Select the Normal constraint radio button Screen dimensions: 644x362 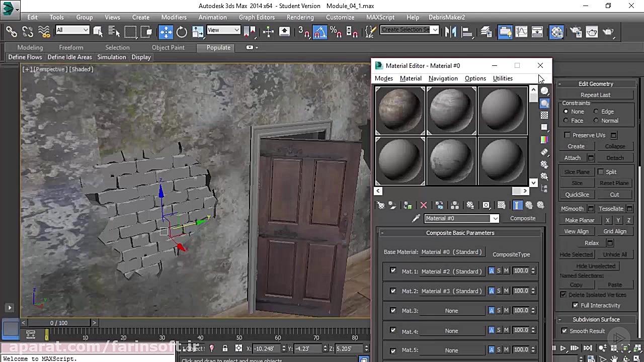coord(596,121)
